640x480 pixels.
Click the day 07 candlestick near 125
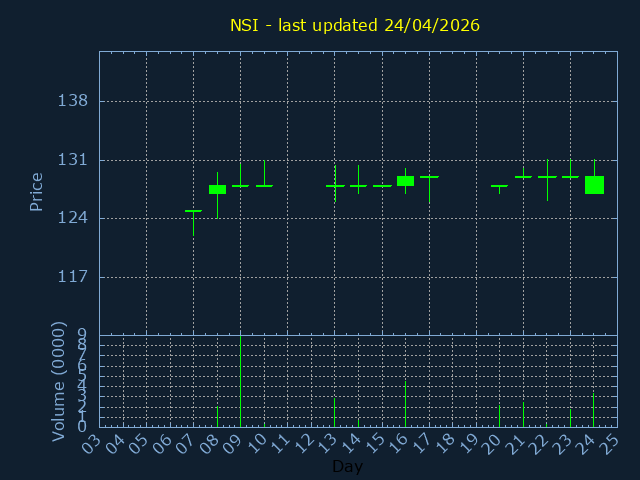click(x=193, y=211)
